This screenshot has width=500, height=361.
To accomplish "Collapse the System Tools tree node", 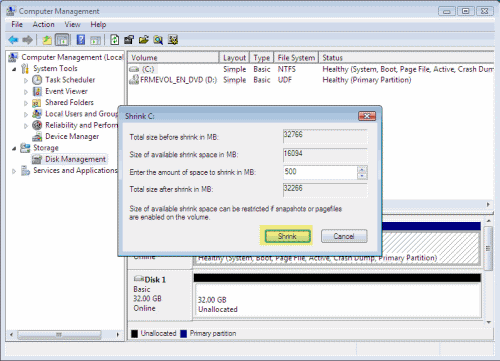I will click(x=14, y=69).
